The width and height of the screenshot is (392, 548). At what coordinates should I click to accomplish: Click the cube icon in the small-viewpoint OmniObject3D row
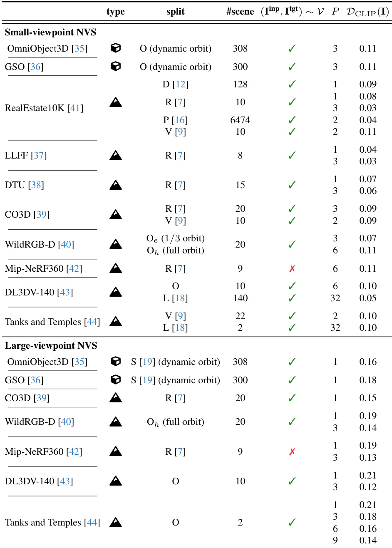click(x=116, y=48)
